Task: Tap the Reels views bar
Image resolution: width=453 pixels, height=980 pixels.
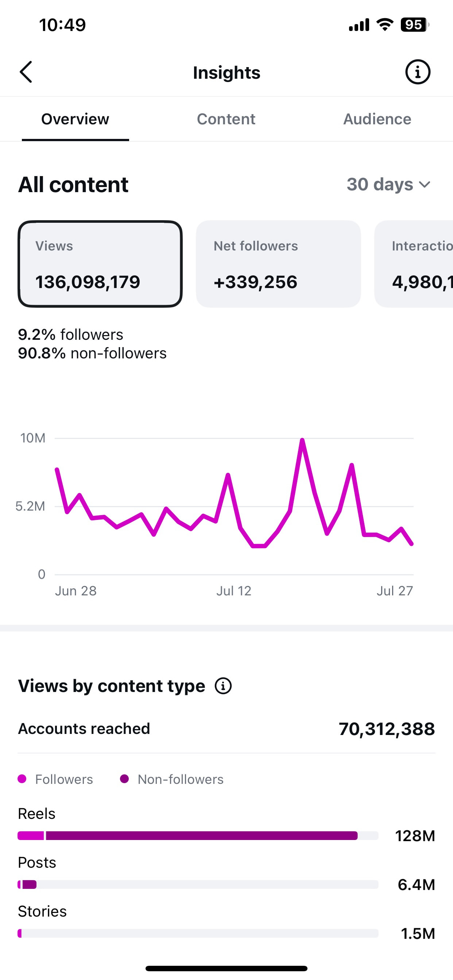Action: coord(198,836)
